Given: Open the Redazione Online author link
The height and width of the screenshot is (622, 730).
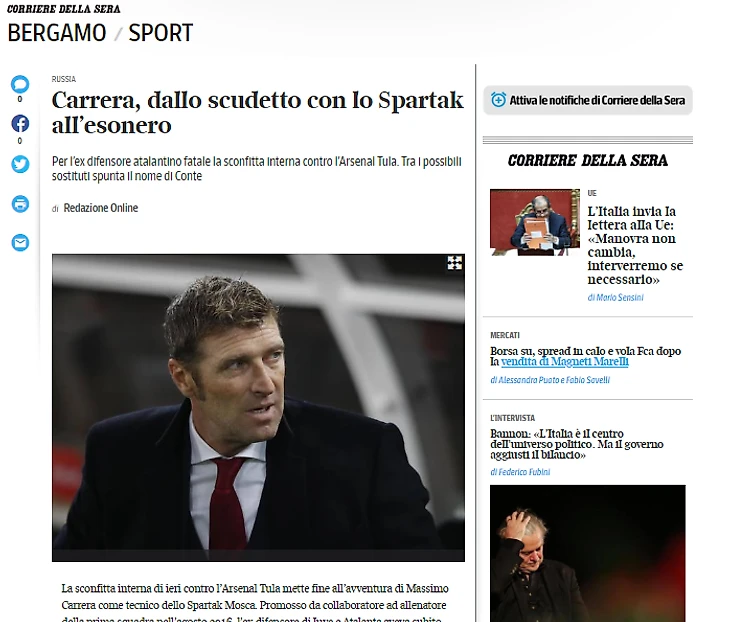Looking at the screenshot, I should coord(101,208).
